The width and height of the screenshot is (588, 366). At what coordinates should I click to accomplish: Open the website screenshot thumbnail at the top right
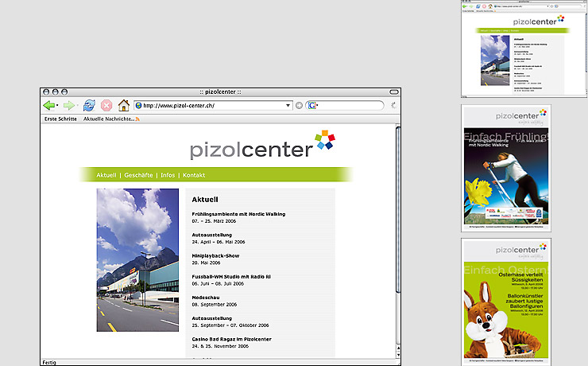(x=524, y=49)
